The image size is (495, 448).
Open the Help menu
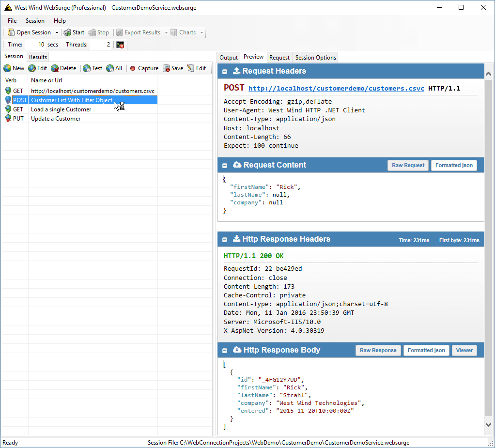(x=60, y=21)
